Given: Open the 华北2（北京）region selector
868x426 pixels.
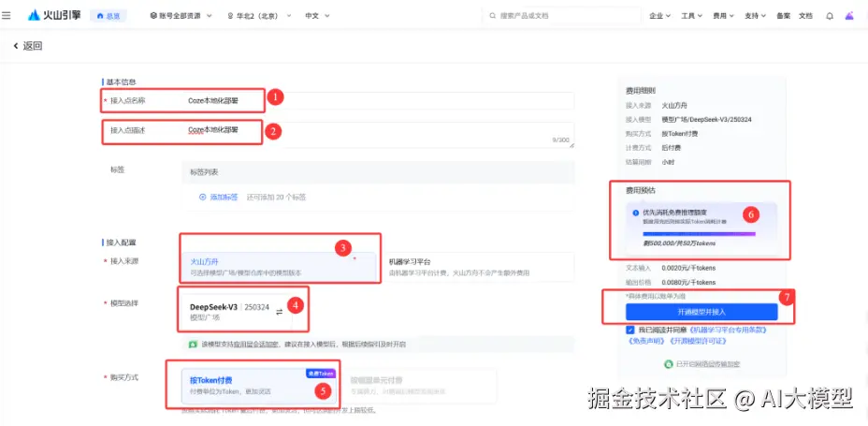Looking at the screenshot, I should (258, 16).
